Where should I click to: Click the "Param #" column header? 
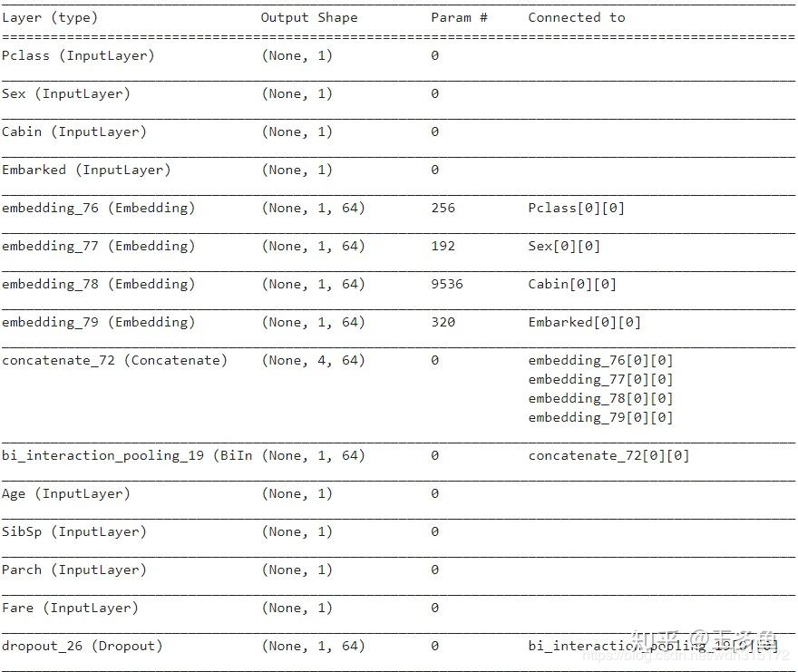click(459, 17)
